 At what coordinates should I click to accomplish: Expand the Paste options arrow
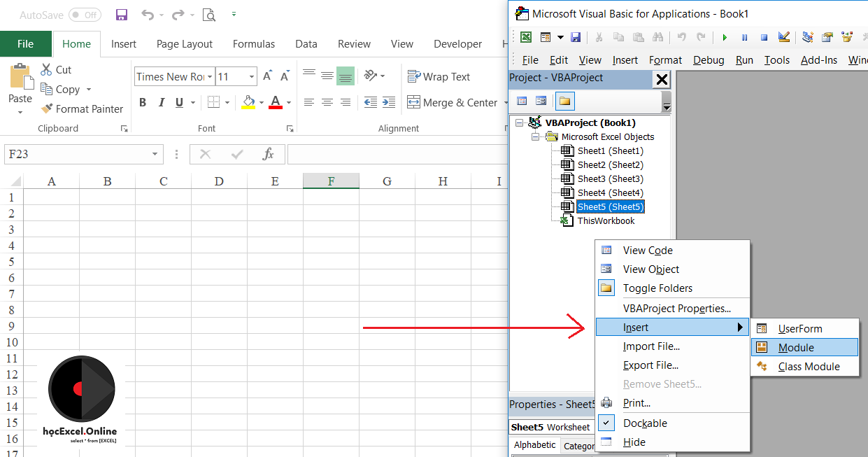tap(20, 112)
